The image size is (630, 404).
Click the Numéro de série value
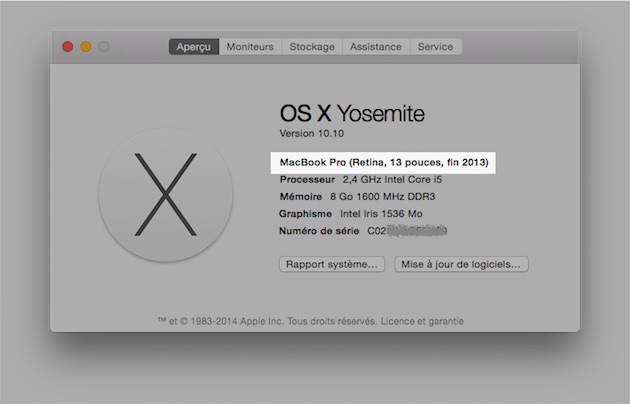point(407,231)
